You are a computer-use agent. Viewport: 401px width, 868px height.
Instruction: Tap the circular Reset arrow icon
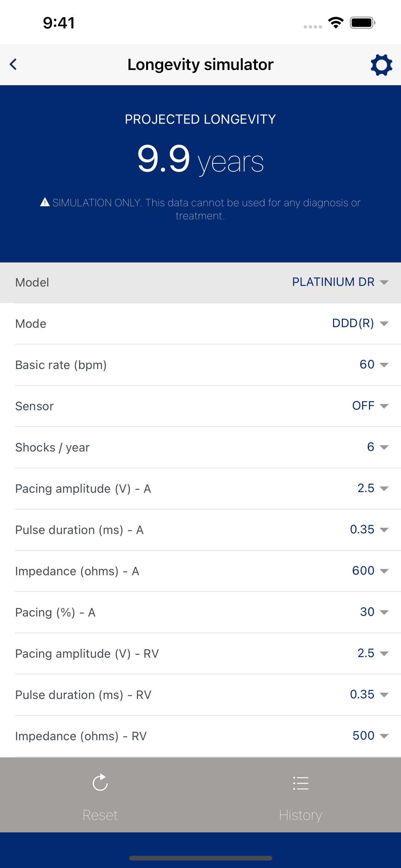coord(100,782)
